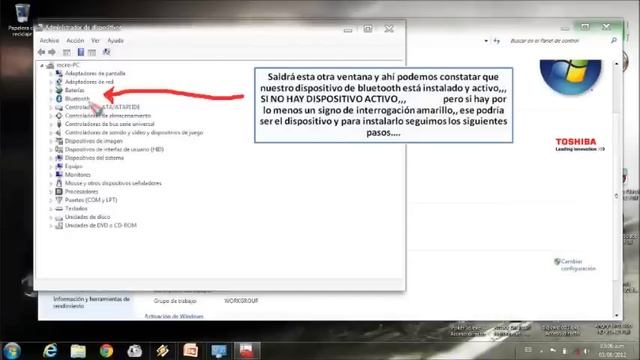Expand Dispositivos de imagen node arrow
The width and height of the screenshot is (640, 360).
pyautogui.click(x=51, y=141)
